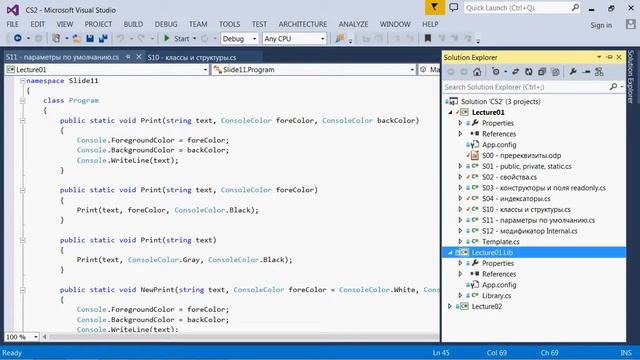Viewport: 640px width, 360px height.
Task: Collapse the Lecture01.Lib project node
Action: point(450,253)
